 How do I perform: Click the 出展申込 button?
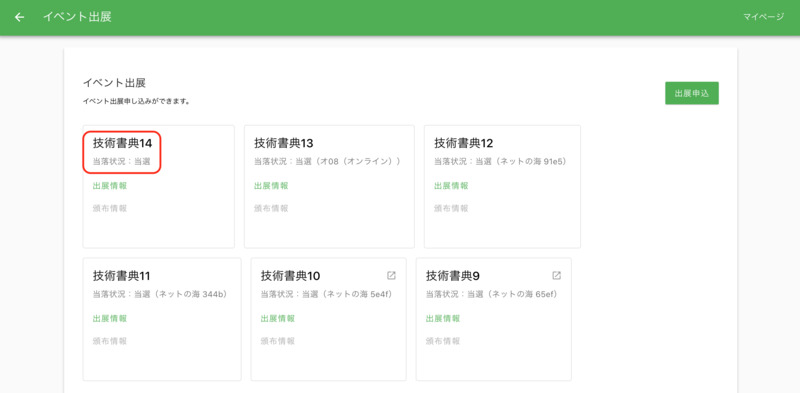coord(692,93)
